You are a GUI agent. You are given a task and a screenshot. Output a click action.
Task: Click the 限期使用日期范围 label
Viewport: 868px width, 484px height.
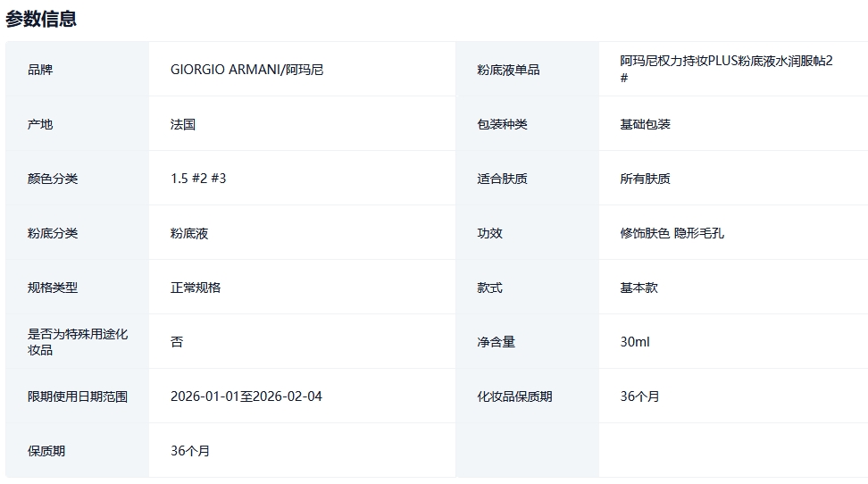78,396
